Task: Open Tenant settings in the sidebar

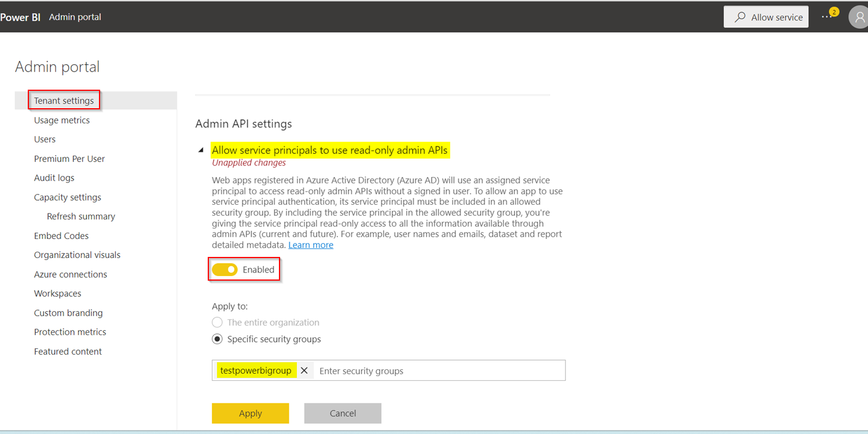Action: click(x=64, y=101)
